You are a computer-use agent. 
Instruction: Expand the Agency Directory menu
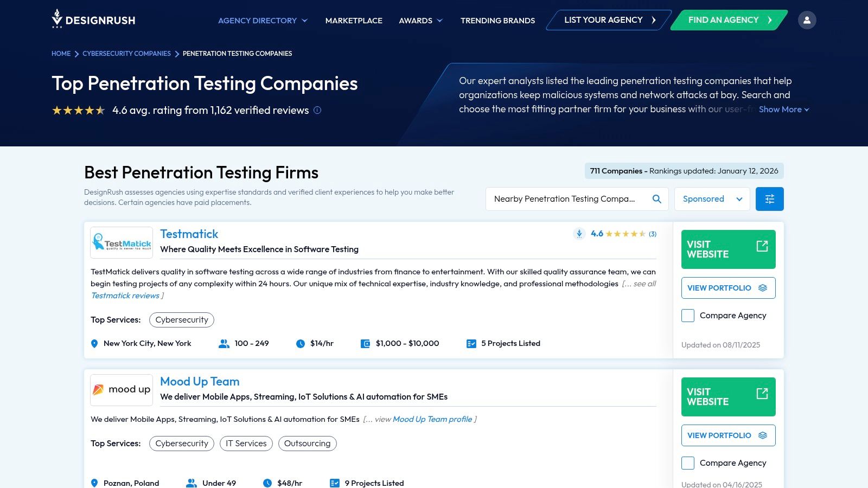pos(262,21)
